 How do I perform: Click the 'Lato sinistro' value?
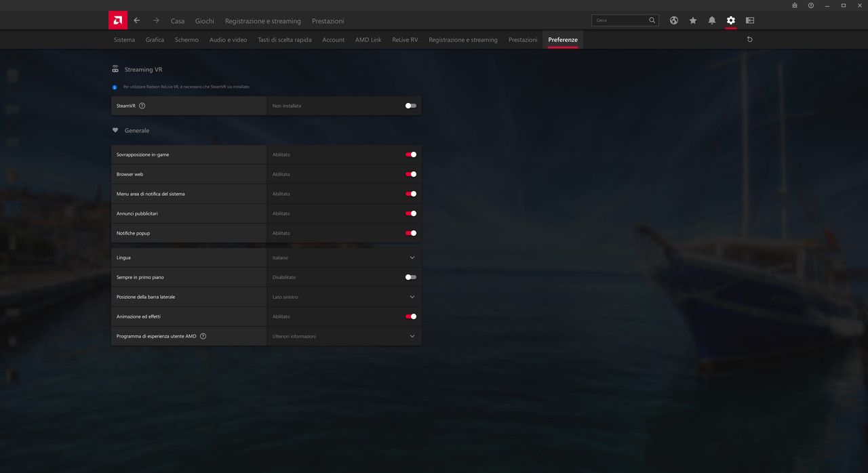tap(285, 297)
